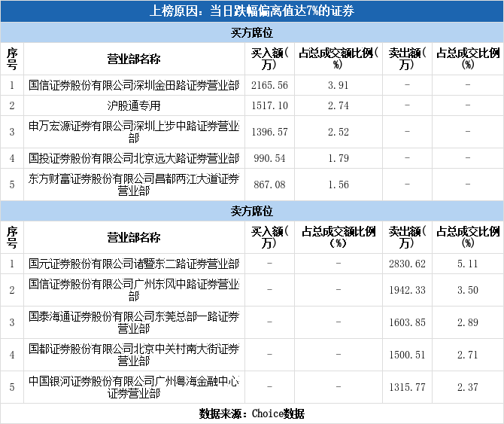The height and width of the screenshot is (424, 504).
Task: Click the percentage value 2.74
Action: 339,105
